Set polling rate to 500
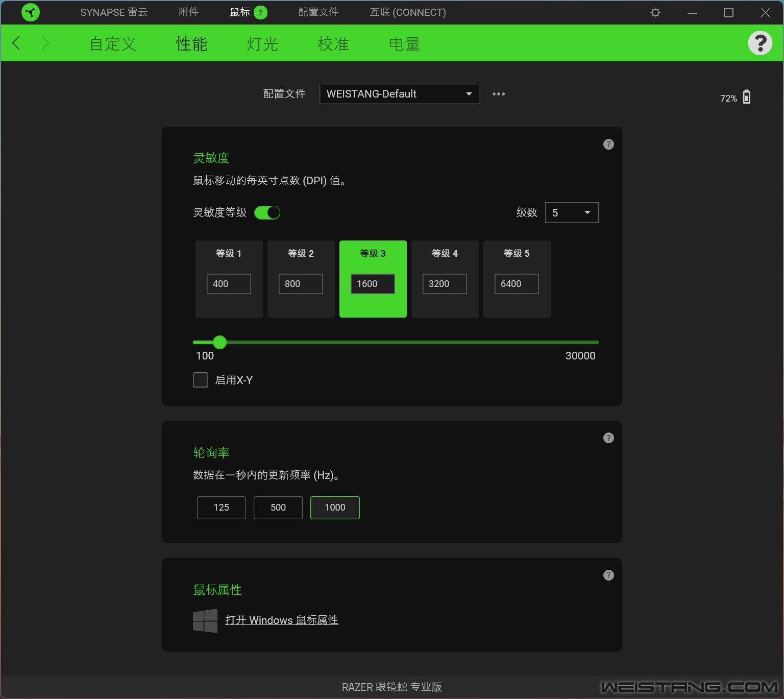 point(278,508)
